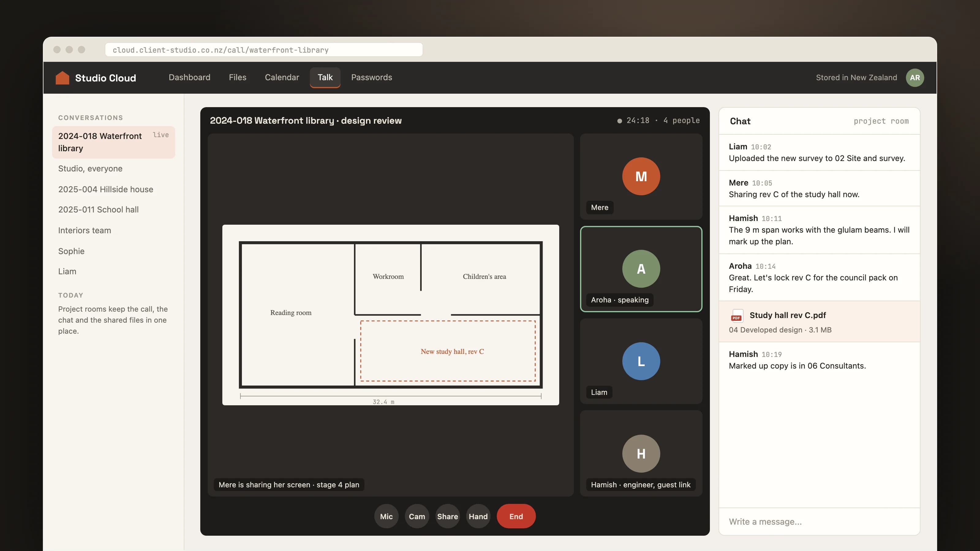Click the Children's area label on plan

pyautogui.click(x=484, y=276)
